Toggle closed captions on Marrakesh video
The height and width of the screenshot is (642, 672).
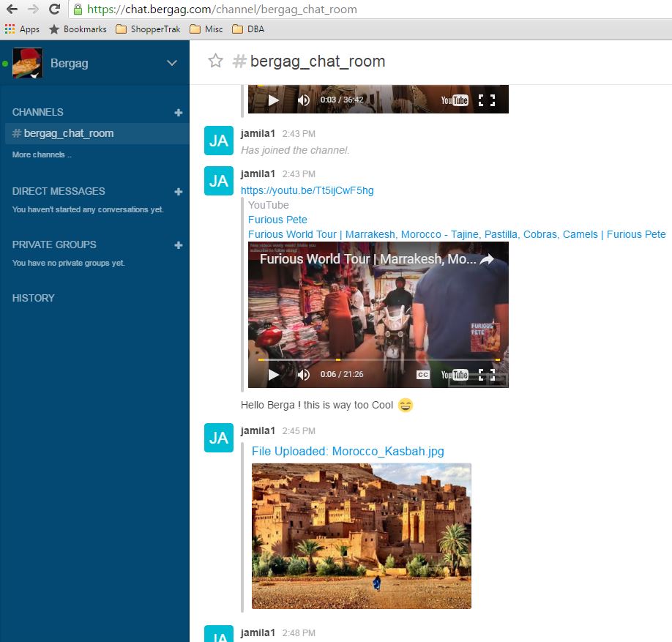point(423,375)
